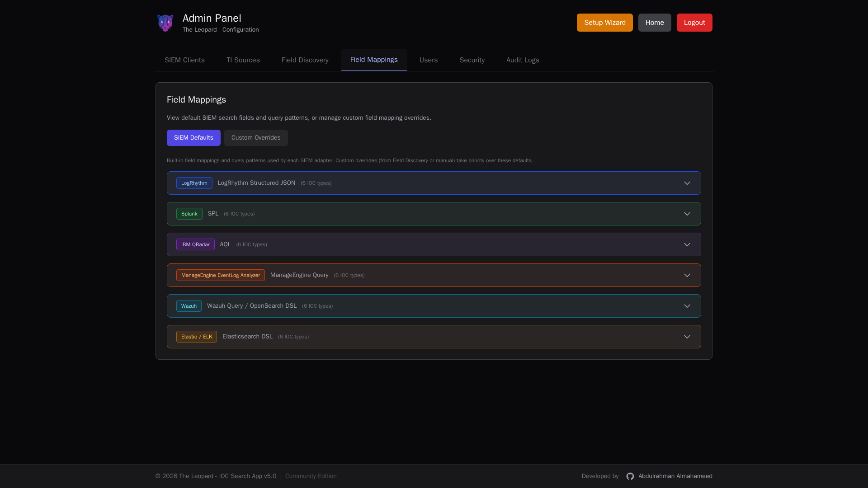Click the GitHub icon in footer
Screen dimensions: 868x488
[630, 476]
